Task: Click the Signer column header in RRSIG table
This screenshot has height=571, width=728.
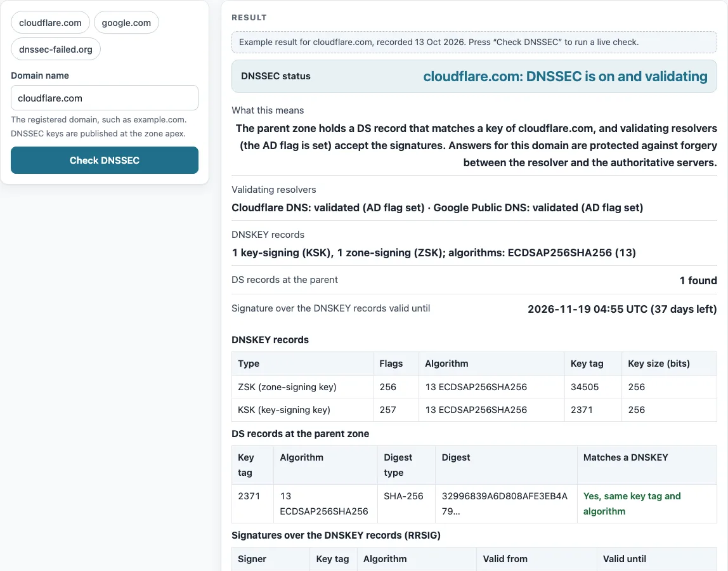Action: point(271,559)
